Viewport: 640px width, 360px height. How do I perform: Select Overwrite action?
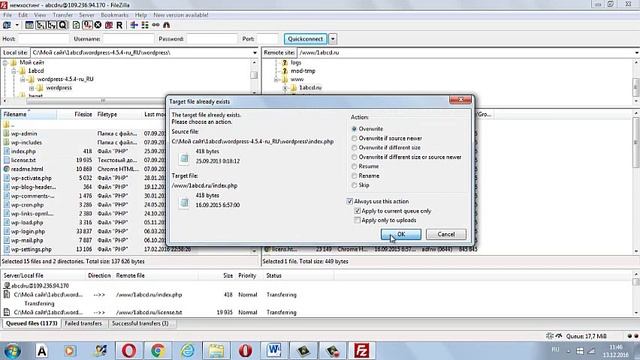click(367, 129)
